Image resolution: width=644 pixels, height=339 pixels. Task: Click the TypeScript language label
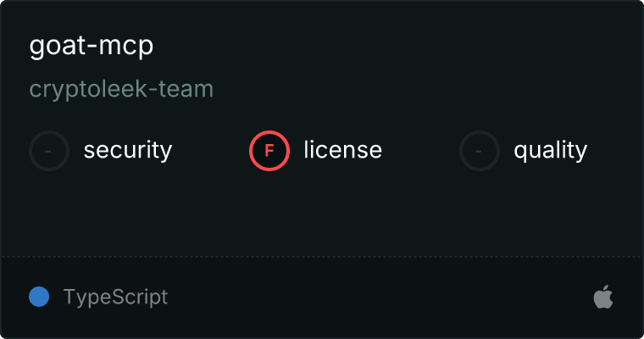pyautogui.click(x=115, y=297)
